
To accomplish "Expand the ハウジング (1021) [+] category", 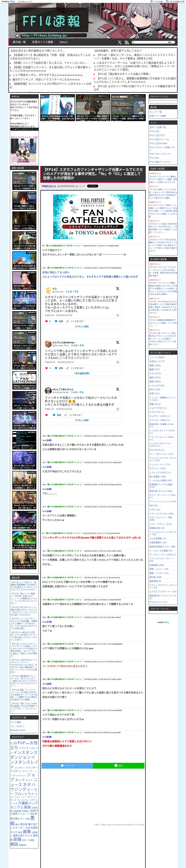I will click(x=160, y=472).
